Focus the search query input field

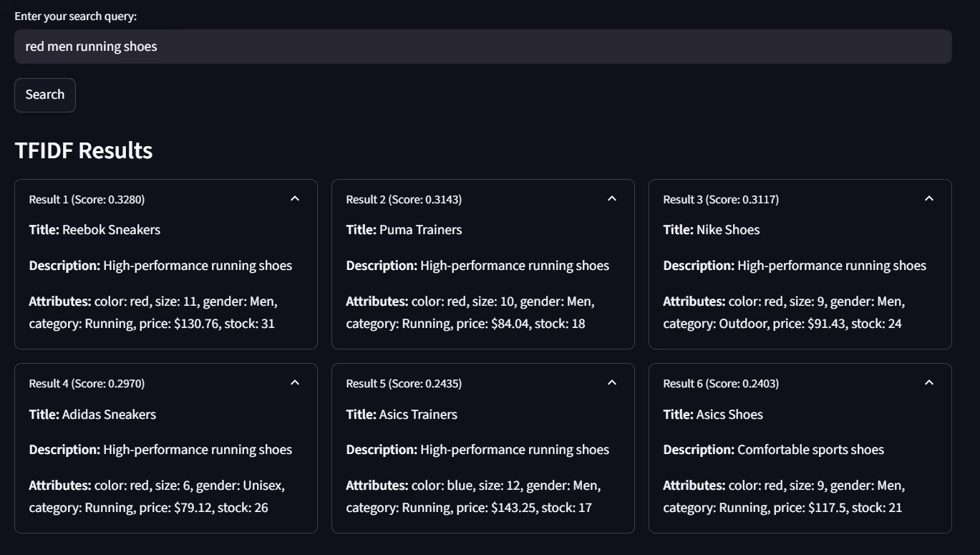coord(483,47)
